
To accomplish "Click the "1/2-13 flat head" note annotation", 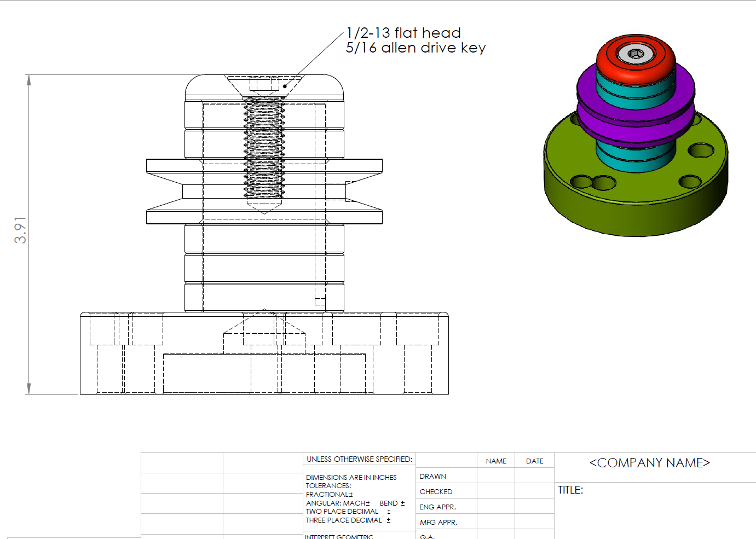I will [x=403, y=33].
